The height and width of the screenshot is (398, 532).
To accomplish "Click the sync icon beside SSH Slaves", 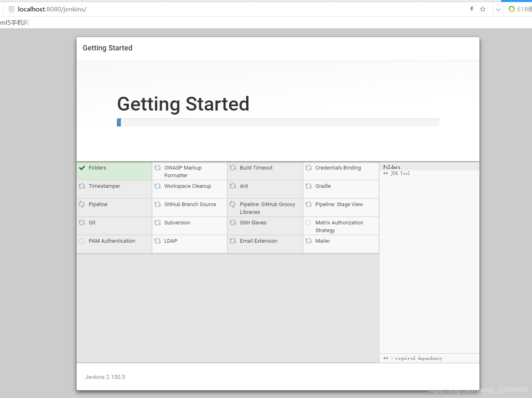I will point(233,223).
